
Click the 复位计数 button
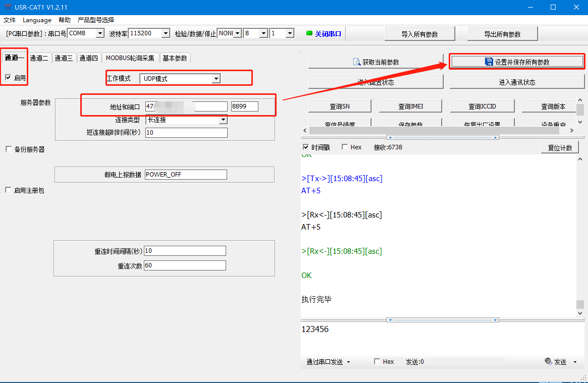(x=560, y=147)
